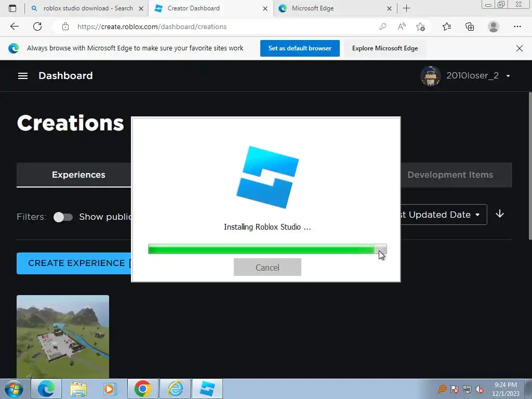Open the Dashboard hamburger menu

pyautogui.click(x=23, y=76)
